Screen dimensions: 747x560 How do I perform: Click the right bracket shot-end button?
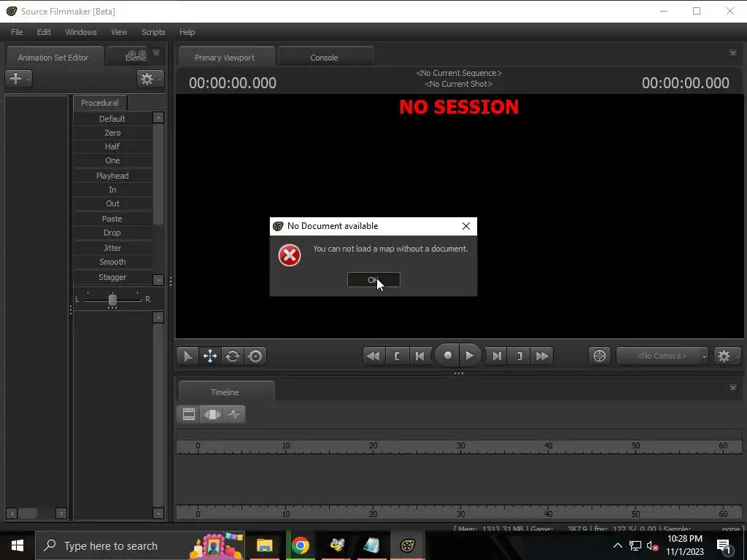pos(519,356)
